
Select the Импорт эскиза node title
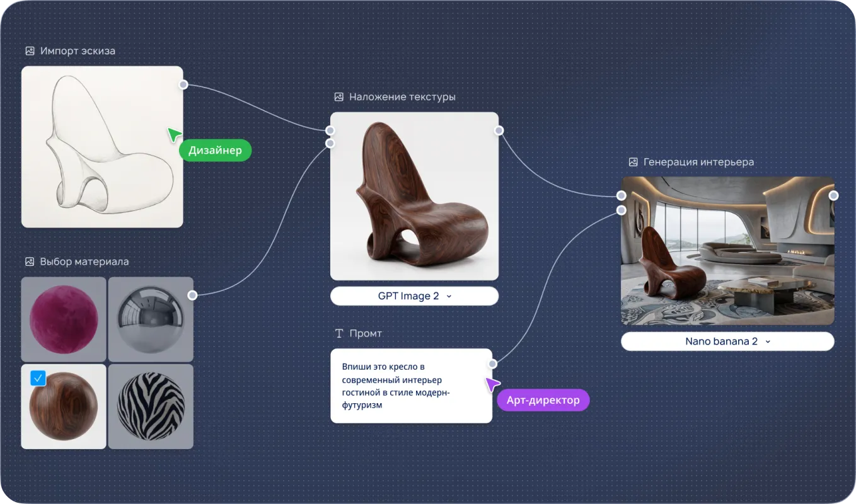(78, 51)
